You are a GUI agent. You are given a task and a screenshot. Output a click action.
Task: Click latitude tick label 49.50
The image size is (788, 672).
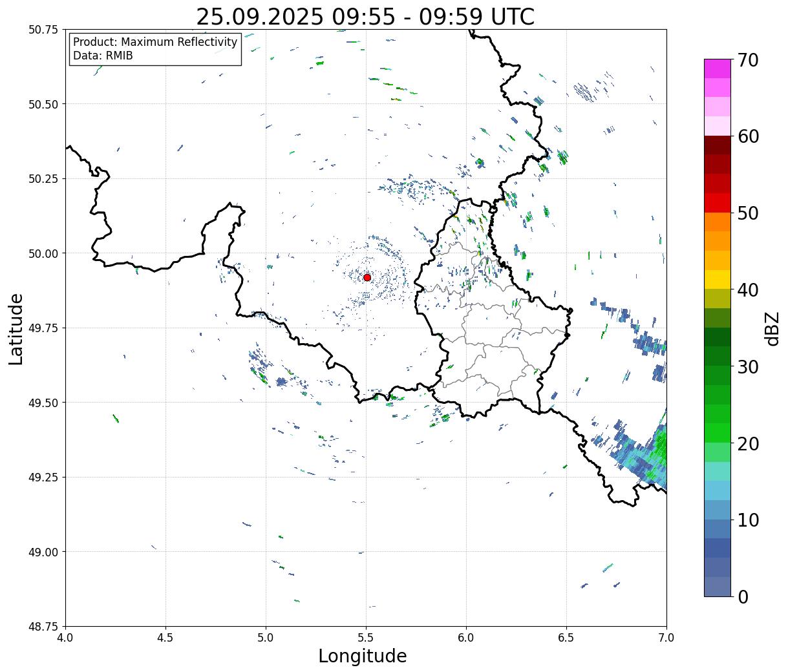[x=43, y=403]
